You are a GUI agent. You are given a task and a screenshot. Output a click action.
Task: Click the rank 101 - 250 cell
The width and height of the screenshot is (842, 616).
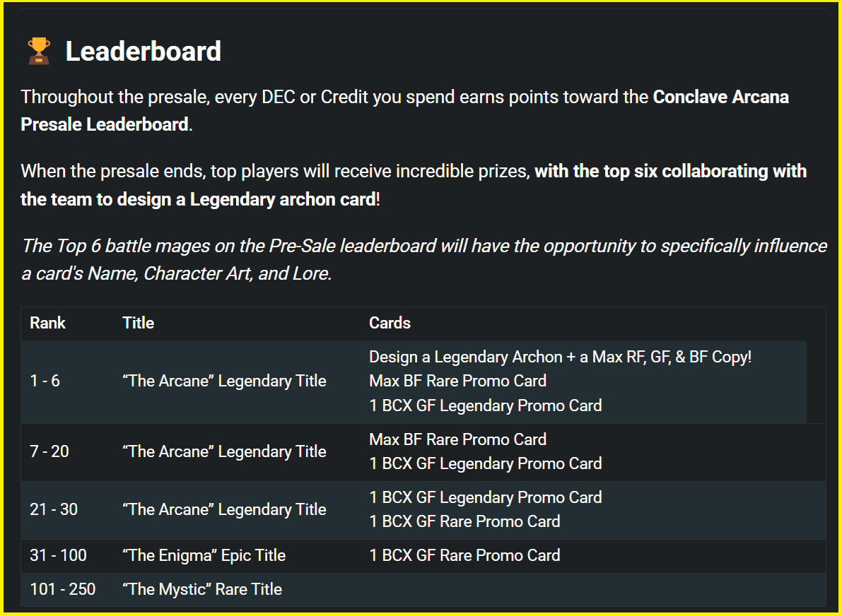point(63,589)
